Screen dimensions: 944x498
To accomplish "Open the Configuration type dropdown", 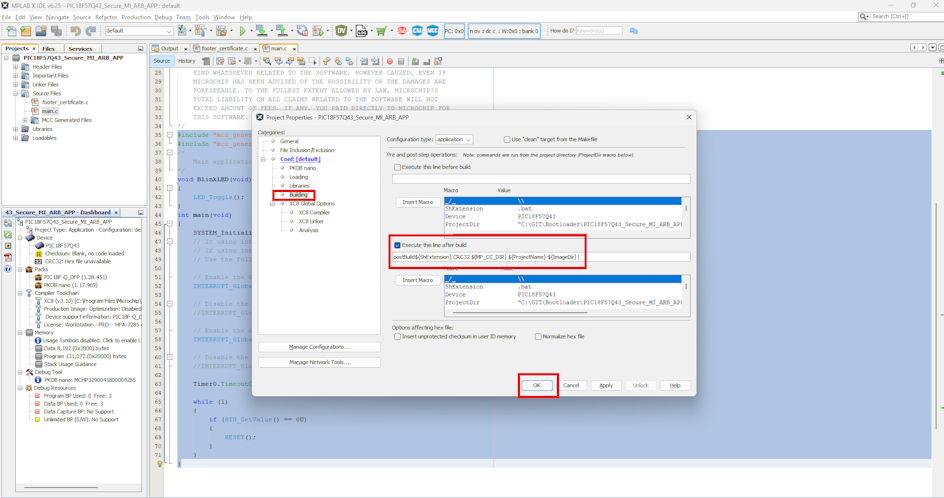I will point(453,139).
